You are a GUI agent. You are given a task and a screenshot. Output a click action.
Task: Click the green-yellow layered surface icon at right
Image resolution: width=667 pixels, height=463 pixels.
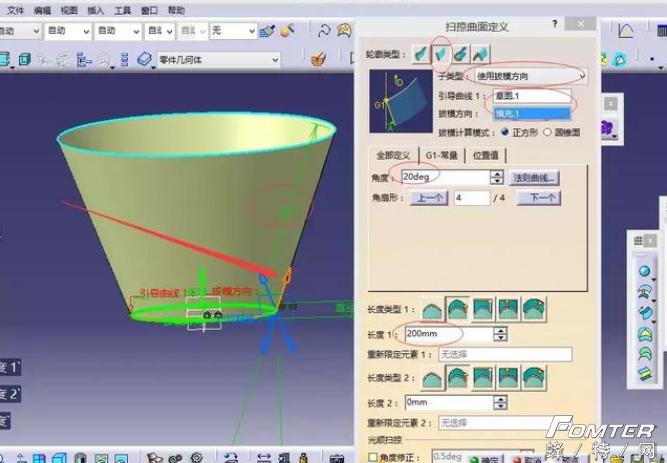pyautogui.click(x=645, y=374)
